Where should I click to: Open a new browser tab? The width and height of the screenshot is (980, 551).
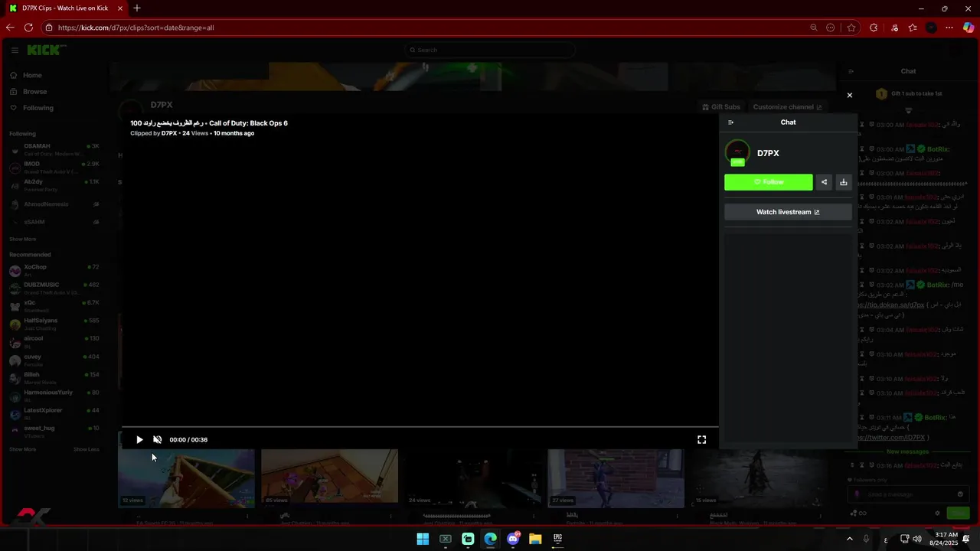[x=137, y=8]
